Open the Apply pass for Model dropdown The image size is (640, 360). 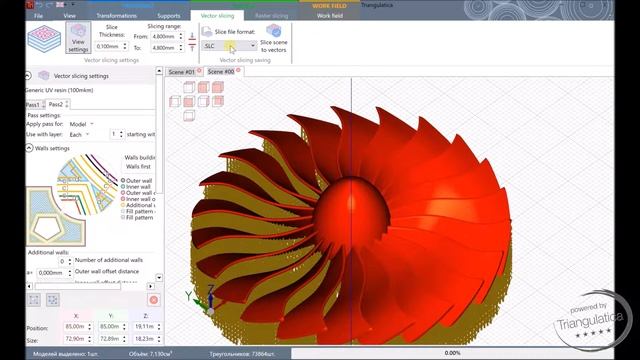pyautogui.click(x=81, y=124)
